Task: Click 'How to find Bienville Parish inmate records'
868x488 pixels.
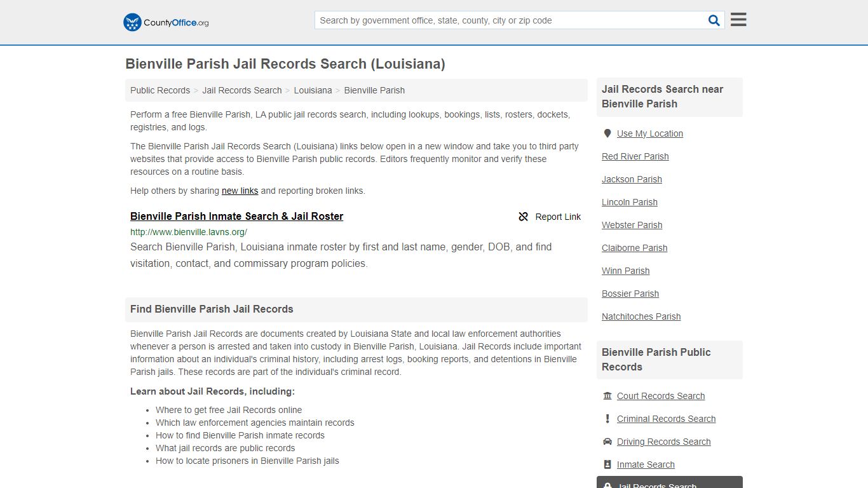Action: tap(240, 435)
